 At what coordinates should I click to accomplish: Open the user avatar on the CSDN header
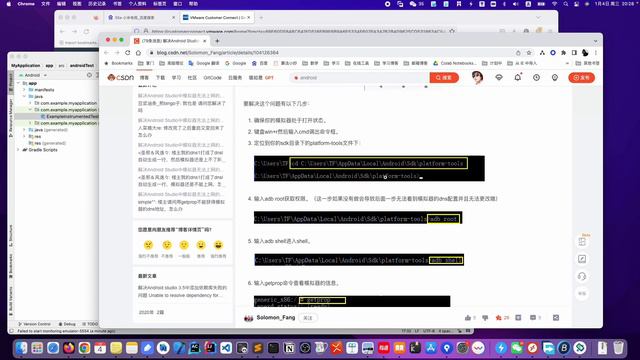(x=477, y=77)
